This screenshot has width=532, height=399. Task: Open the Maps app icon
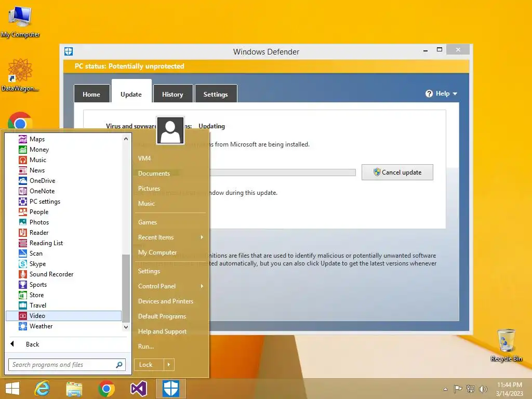pyautogui.click(x=23, y=139)
